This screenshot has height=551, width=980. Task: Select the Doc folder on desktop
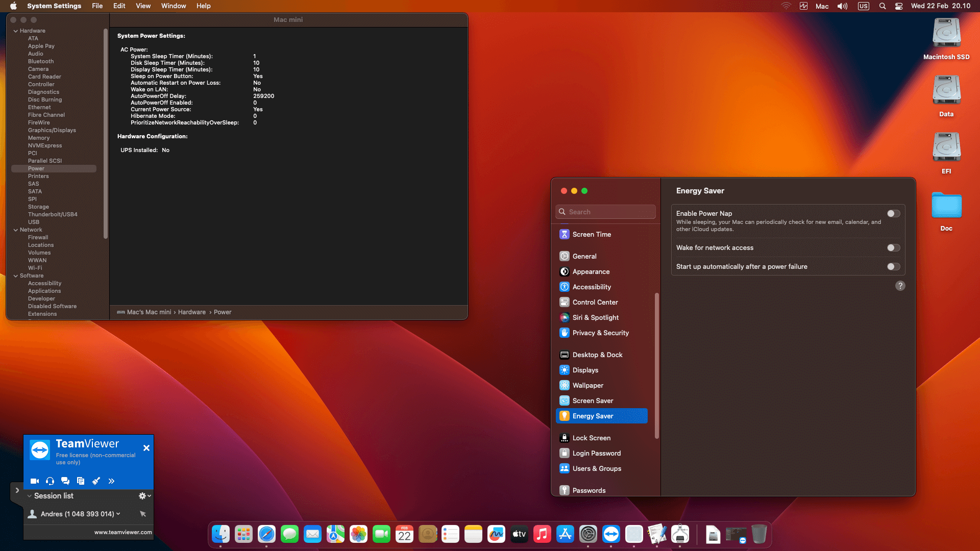tap(946, 211)
